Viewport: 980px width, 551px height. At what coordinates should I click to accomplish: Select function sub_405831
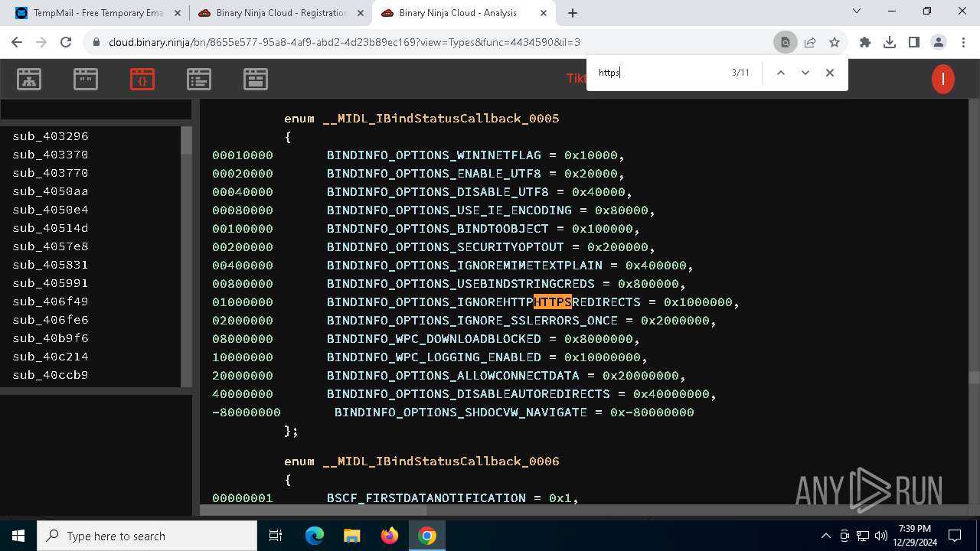tap(51, 265)
